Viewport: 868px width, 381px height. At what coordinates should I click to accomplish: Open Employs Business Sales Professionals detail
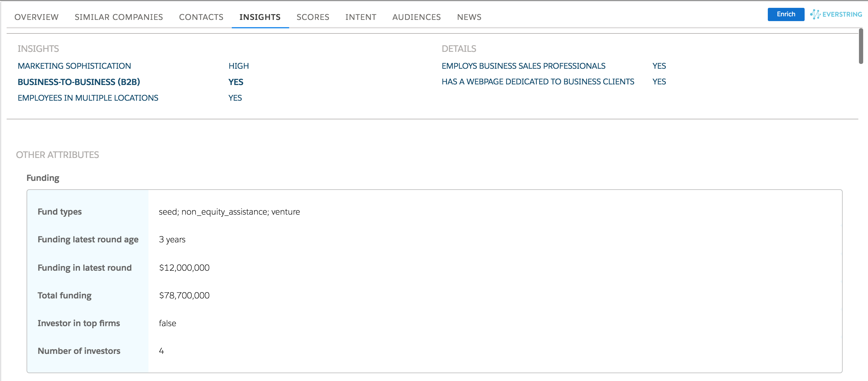523,66
